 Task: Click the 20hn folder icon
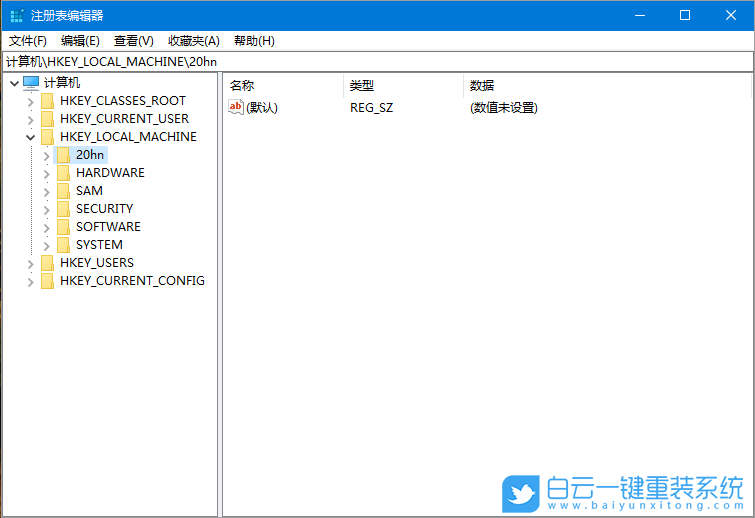63,155
